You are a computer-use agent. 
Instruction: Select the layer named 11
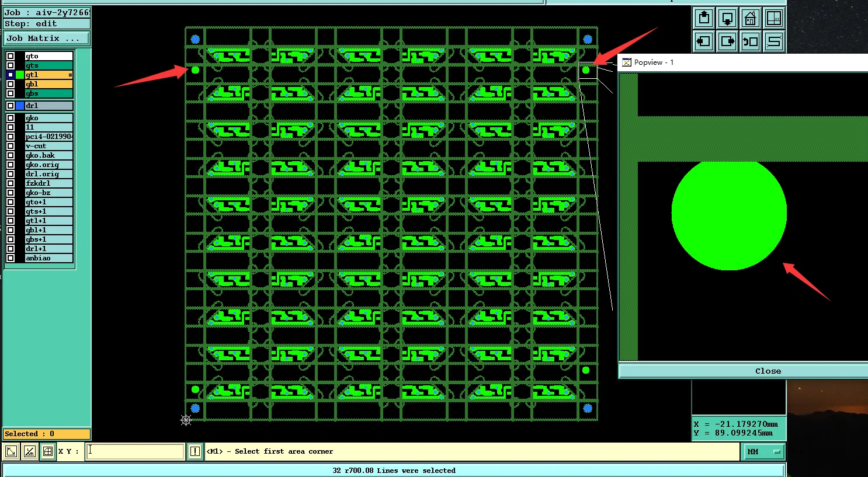coord(49,127)
